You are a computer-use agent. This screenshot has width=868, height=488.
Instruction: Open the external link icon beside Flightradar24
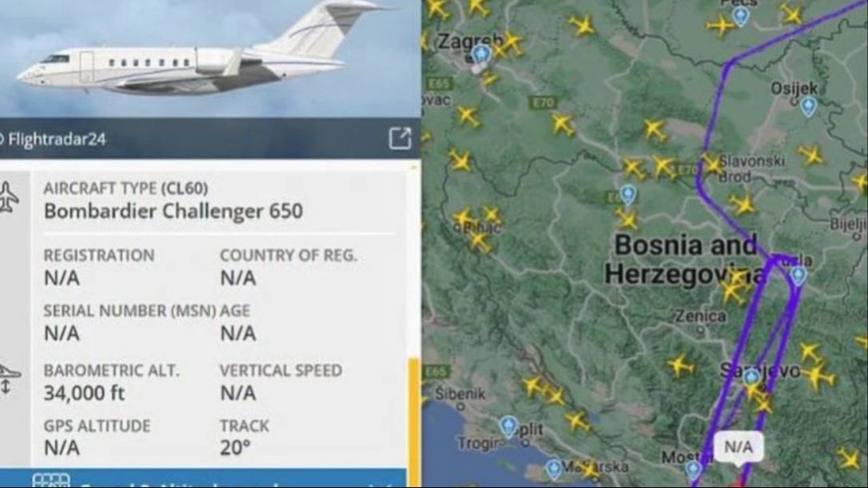(400, 138)
